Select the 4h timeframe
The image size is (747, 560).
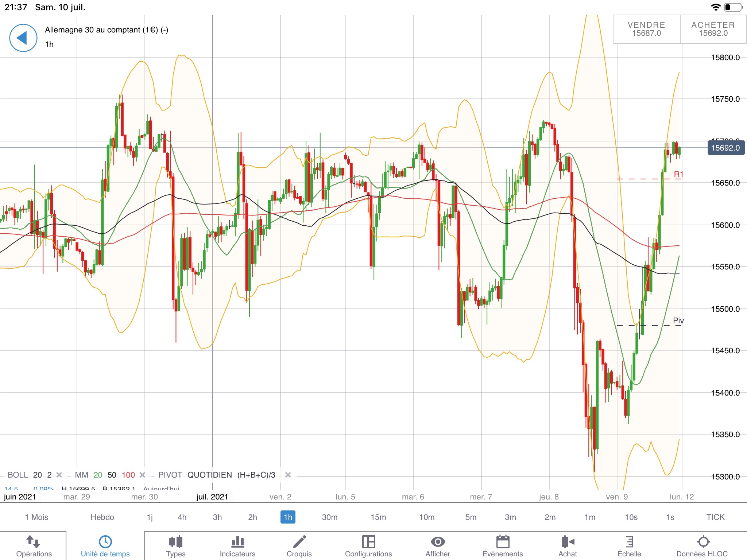tap(182, 517)
